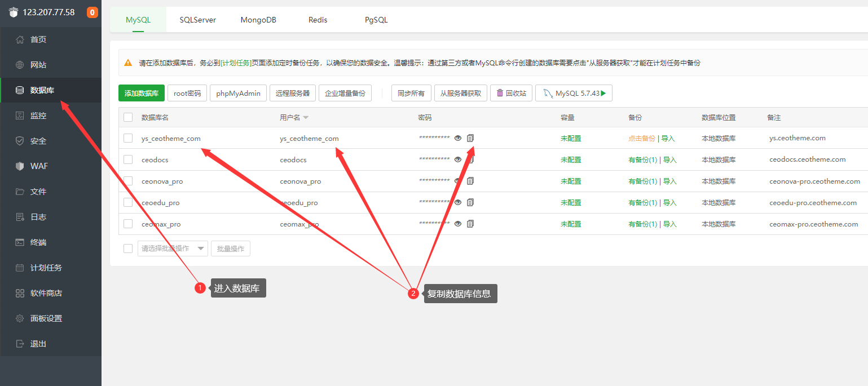The height and width of the screenshot is (386, 868).
Task: Click the 远程服务器 button
Action: (x=293, y=93)
